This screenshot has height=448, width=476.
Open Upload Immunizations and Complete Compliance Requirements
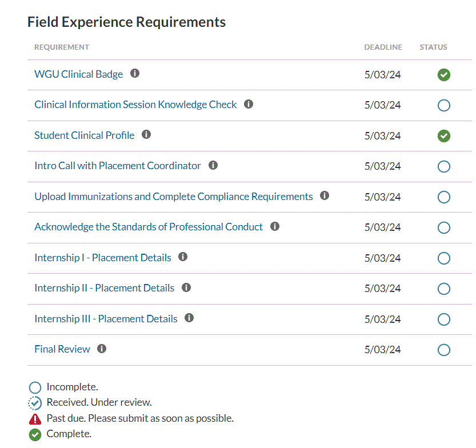pos(173,197)
